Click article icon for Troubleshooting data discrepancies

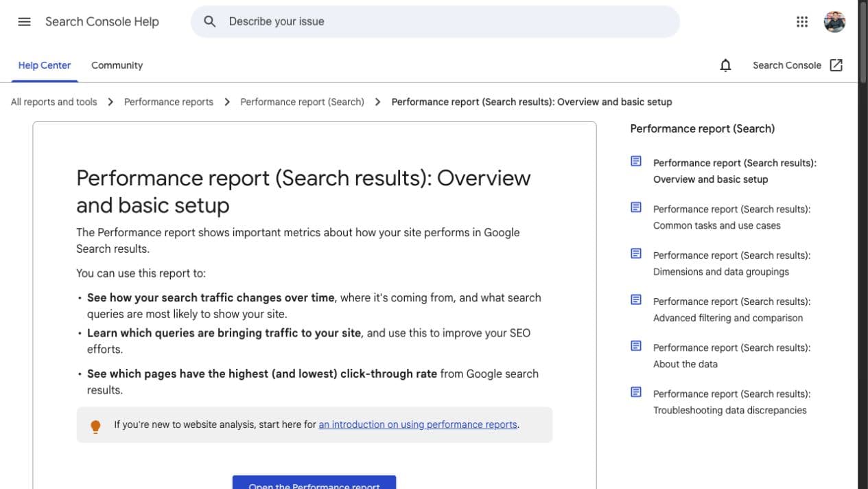click(636, 392)
